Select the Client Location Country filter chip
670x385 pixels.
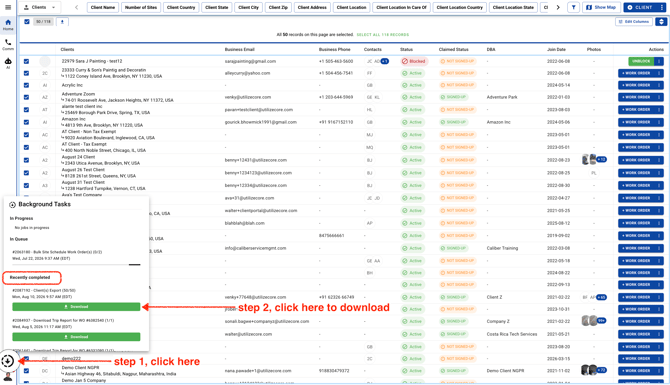[x=460, y=7]
